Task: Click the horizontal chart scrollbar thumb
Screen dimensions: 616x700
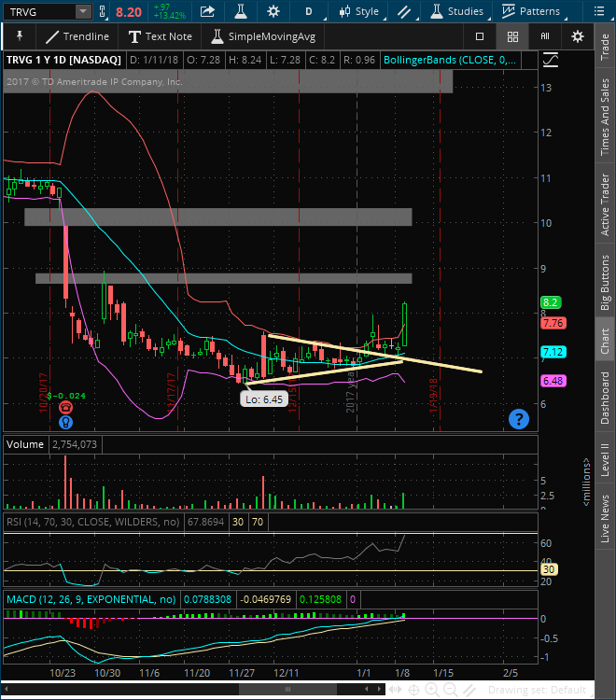Action: [288, 690]
